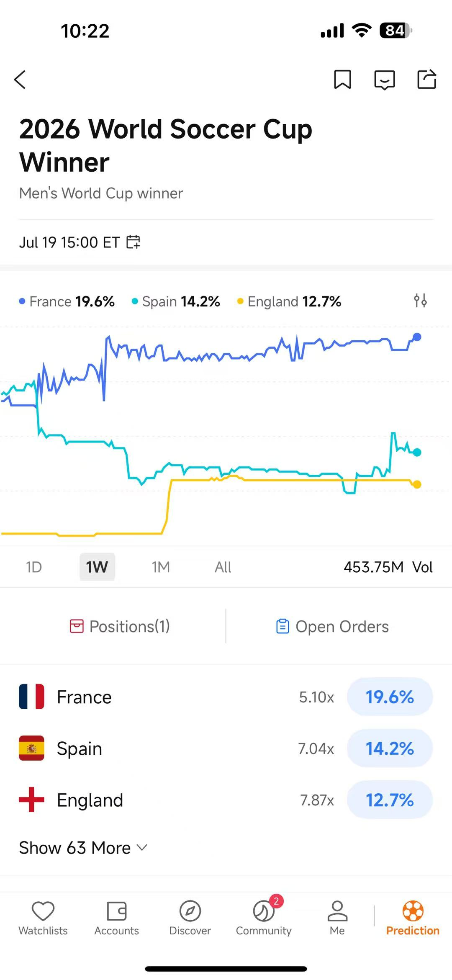This screenshot has width=452, height=980.
Task: Open Community tab with notification badge
Action: point(264,918)
